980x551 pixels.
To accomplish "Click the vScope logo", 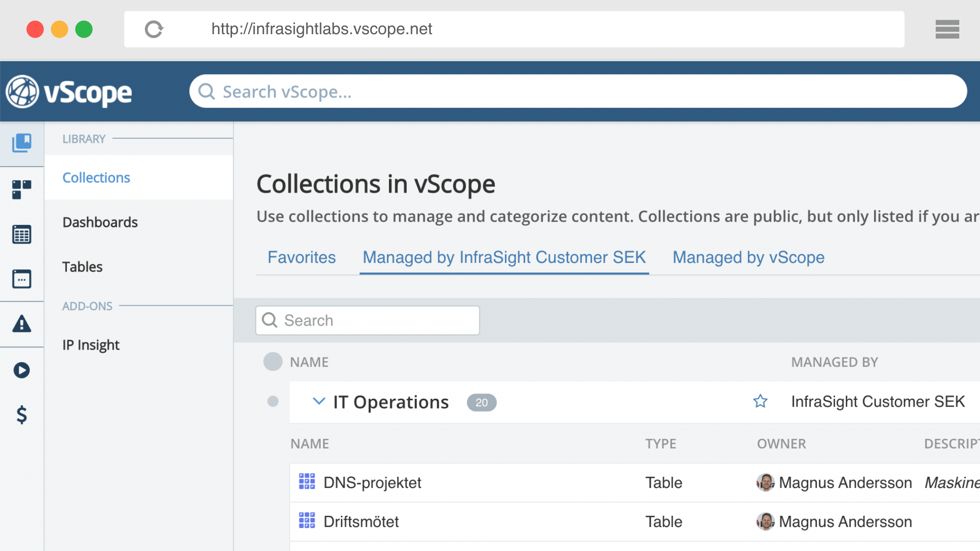I will click(69, 92).
